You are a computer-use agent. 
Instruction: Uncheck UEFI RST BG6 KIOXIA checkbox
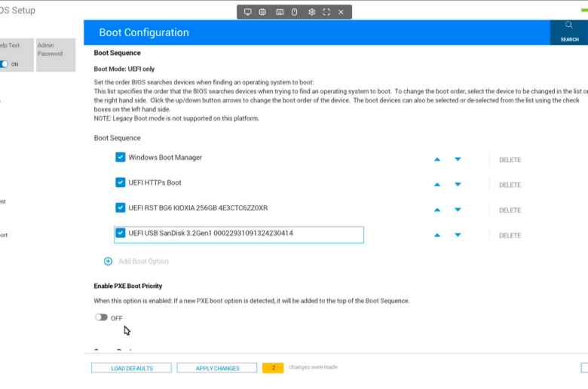[x=121, y=207]
